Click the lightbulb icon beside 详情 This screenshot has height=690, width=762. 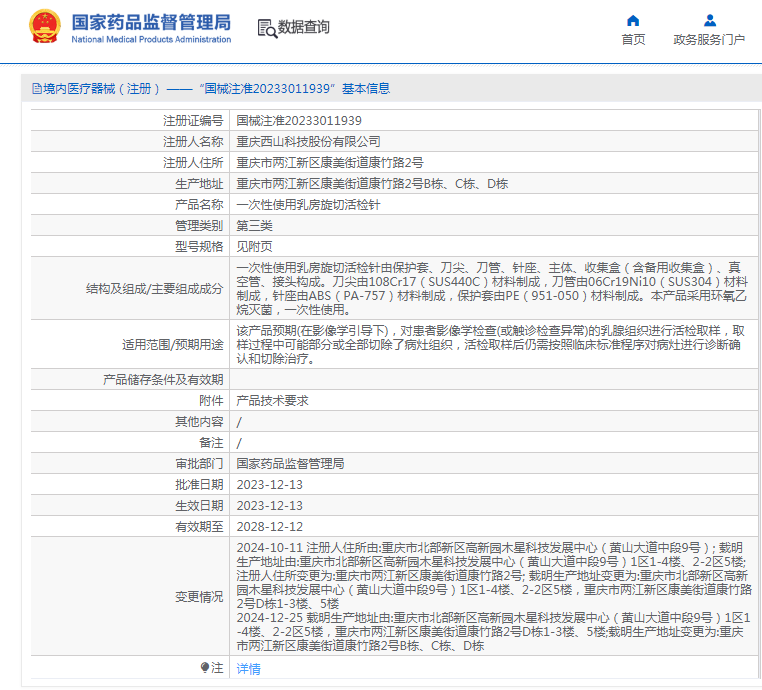point(205,667)
